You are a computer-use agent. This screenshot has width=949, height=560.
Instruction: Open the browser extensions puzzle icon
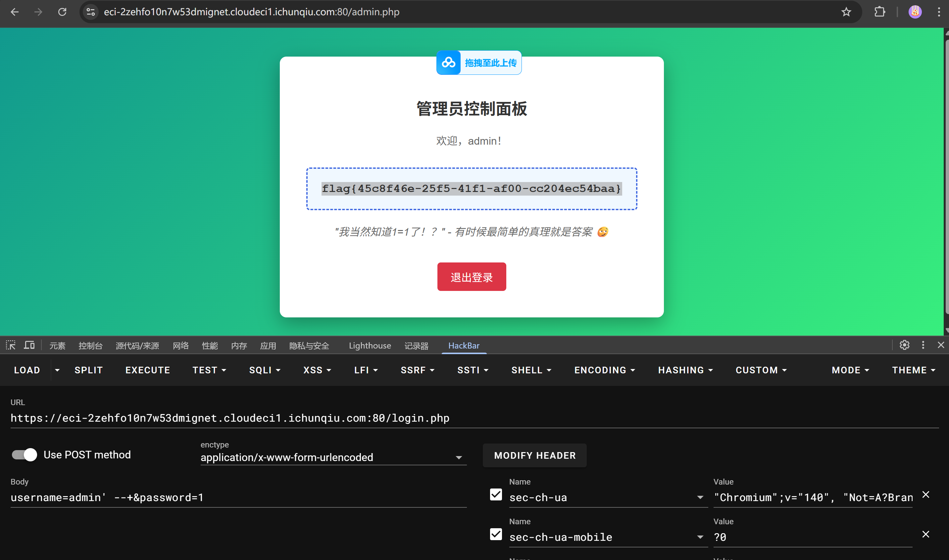click(879, 12)
